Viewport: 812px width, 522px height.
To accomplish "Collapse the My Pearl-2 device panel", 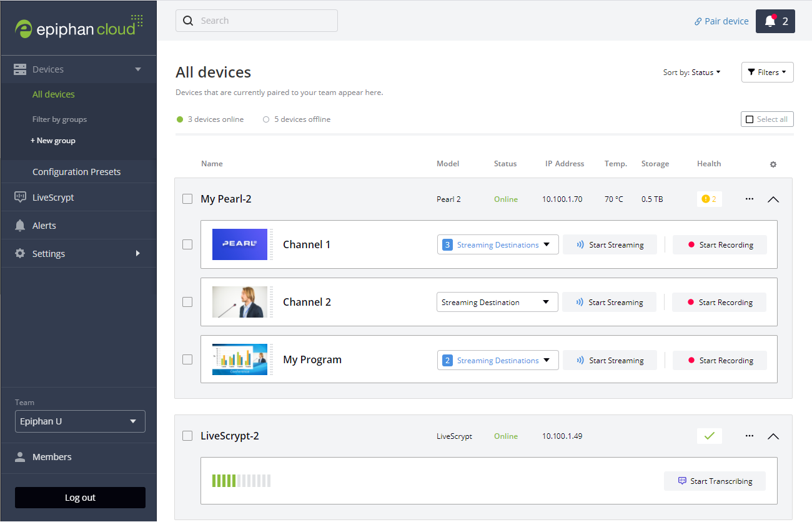I will 773,199.
